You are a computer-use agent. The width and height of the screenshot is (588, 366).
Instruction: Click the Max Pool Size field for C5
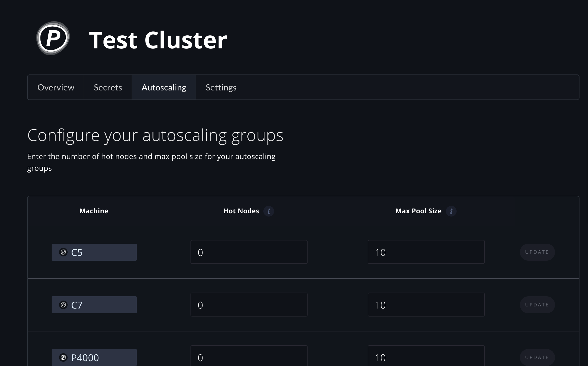426,252
